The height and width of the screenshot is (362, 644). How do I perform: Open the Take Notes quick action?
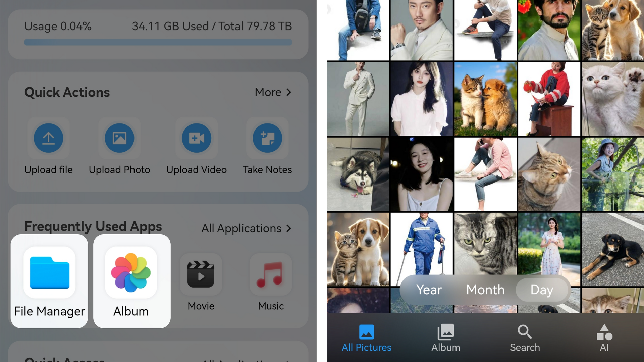pyautogui.click(x=267, y=138)
